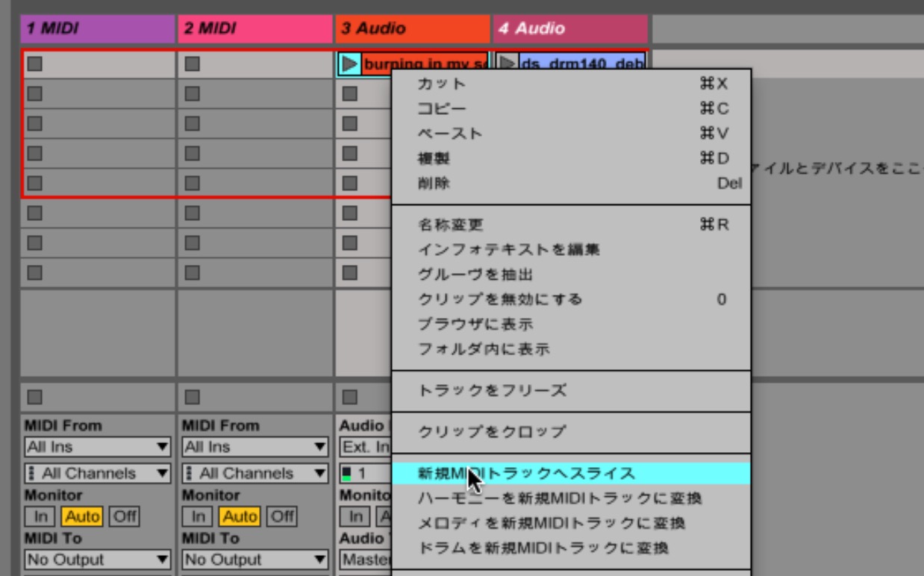Set 2 MIDI monitor to Off

pos(283,516)
